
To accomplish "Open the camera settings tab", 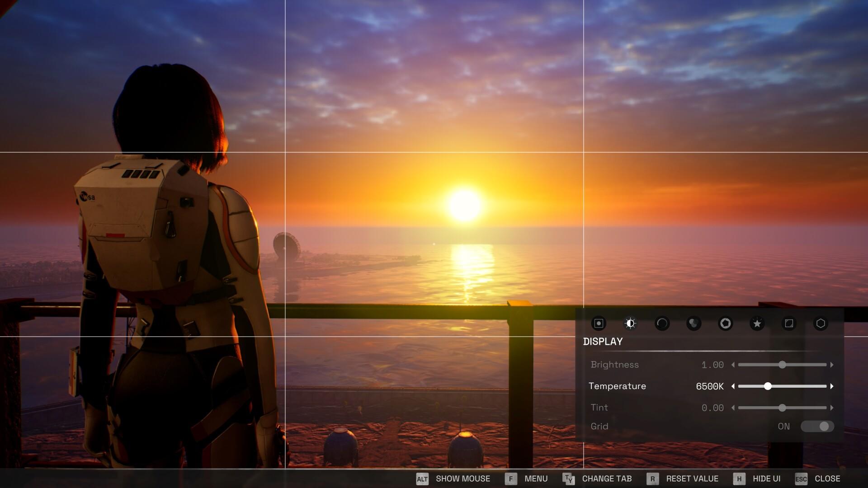I will click(x=599, y=324).
